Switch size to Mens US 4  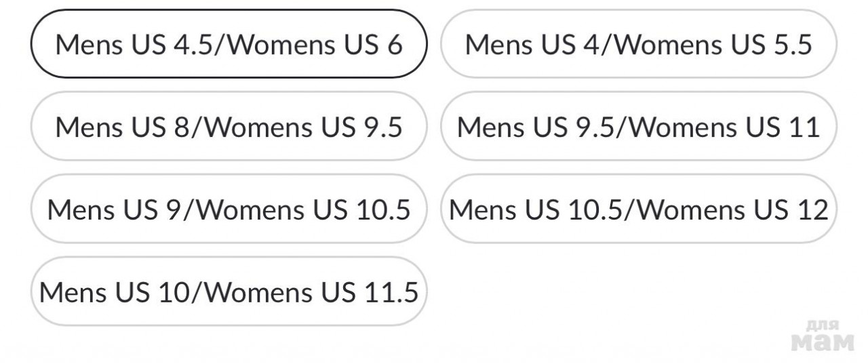point(639,44)
